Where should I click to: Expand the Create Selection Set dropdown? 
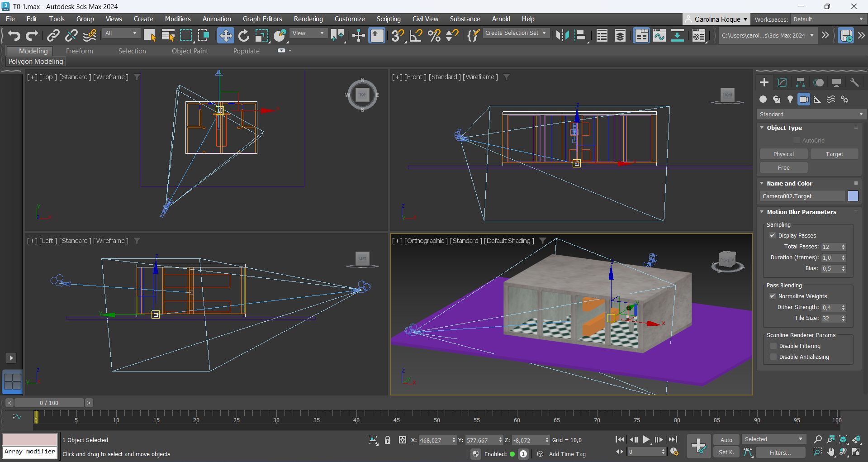click(x=516, y=33)
